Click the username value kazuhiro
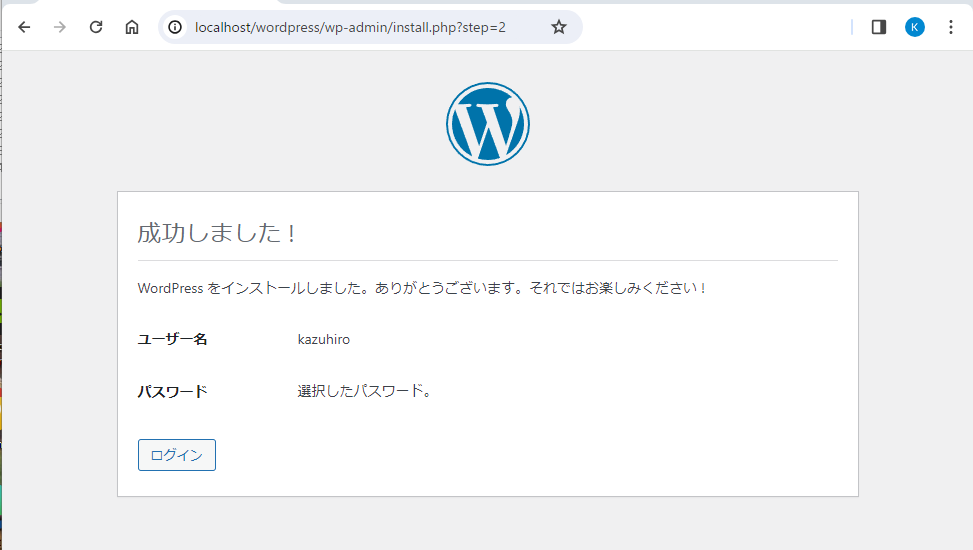The image size is (973, 550). tap(324, 340)
